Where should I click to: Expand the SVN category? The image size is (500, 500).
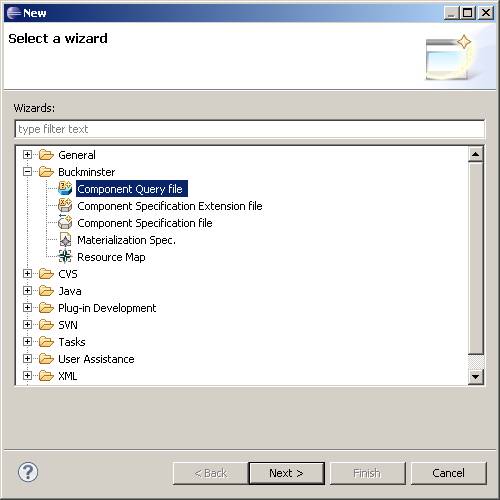click(28, 325)
